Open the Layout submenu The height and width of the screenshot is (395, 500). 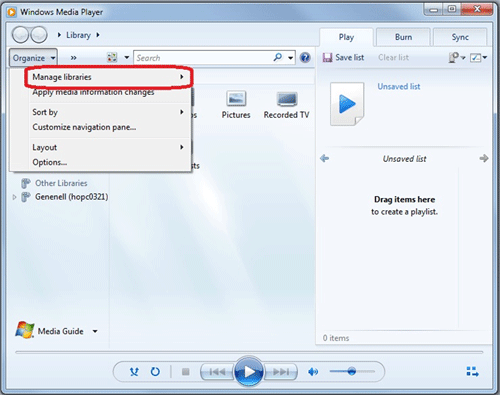(x=108, y=147)
